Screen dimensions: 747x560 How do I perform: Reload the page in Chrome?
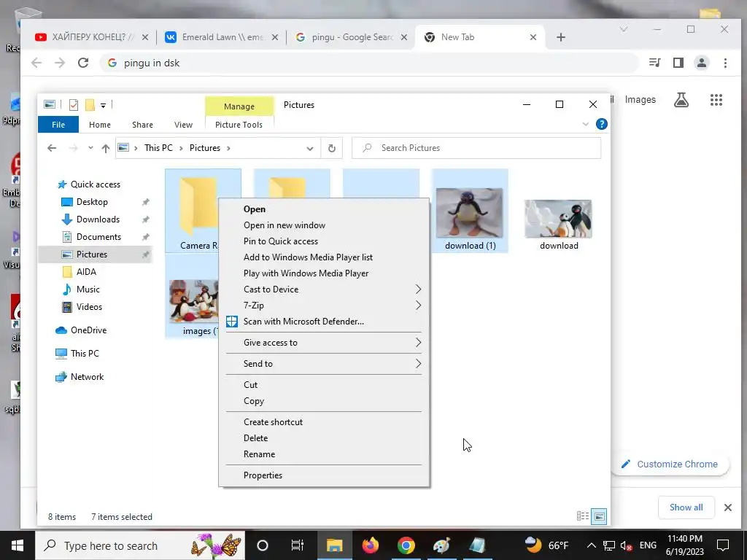[83, 63]
